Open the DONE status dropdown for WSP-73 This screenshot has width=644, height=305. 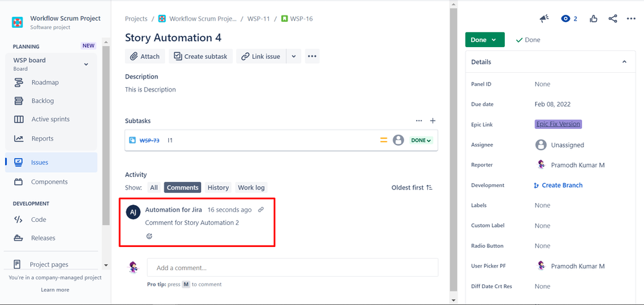pos(421,140)
